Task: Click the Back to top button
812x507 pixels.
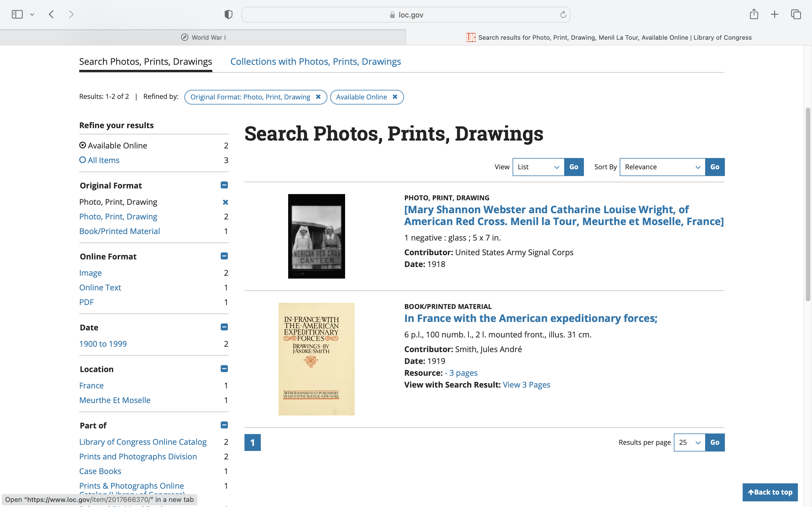Action: point(770,492)
